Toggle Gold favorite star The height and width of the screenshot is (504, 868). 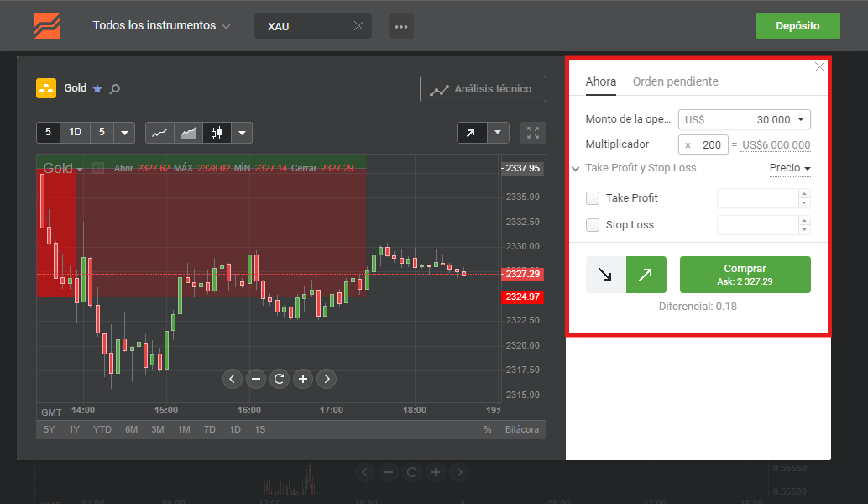click(x=97, y=88)
